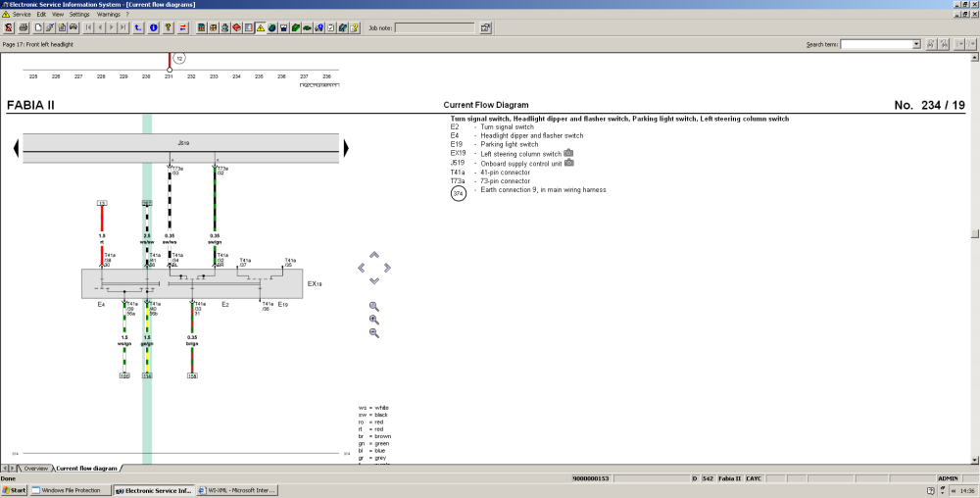
Task: Open the Warnings menu
Action: (x=108, y=14)
